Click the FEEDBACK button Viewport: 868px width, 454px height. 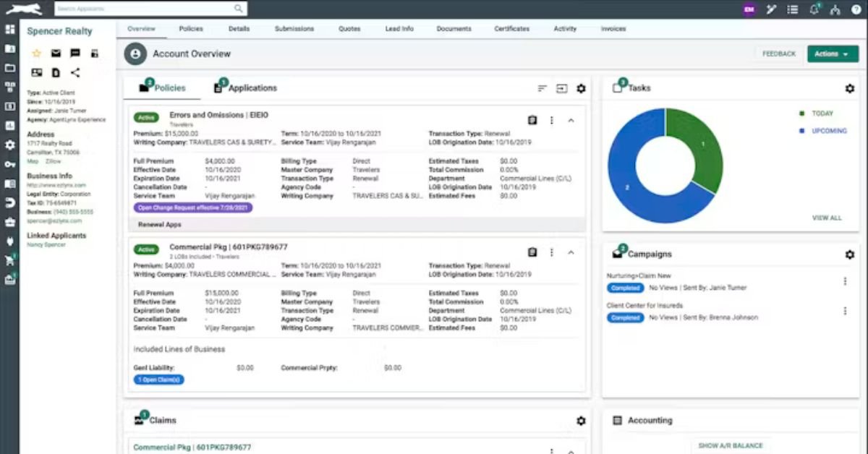click(x=778, y=54)
